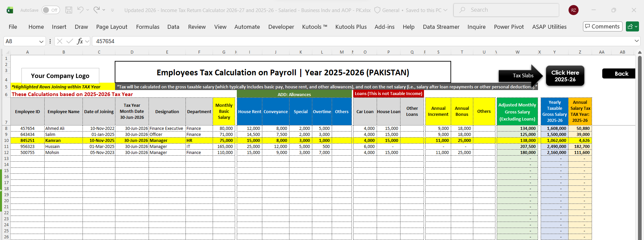Click the Enter checkmark icon in formula bar
The height and width of the screenshot is (240, 644).
[70, 41]
